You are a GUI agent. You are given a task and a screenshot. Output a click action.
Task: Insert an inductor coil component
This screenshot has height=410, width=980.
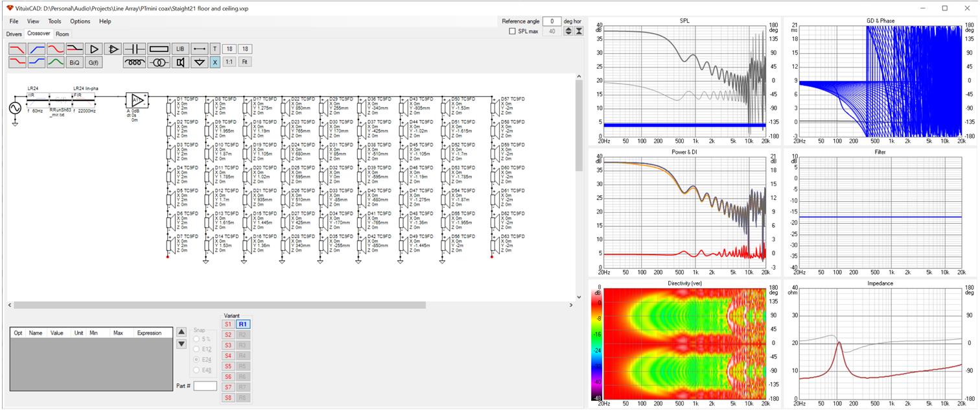click(134, 62)
